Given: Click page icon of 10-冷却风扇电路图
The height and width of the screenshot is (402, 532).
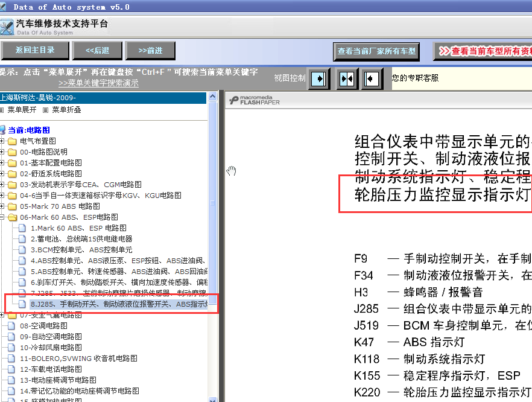Looking at the screenshot, I should [x=11, y=347].
